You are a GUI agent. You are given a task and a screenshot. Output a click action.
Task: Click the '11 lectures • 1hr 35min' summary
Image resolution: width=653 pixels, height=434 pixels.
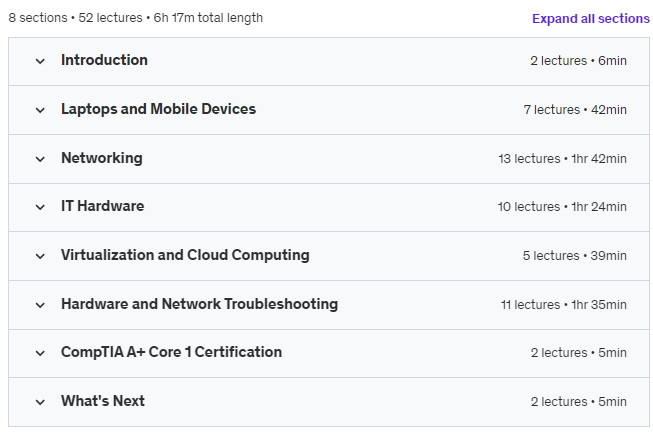click(x=564, y=305)
